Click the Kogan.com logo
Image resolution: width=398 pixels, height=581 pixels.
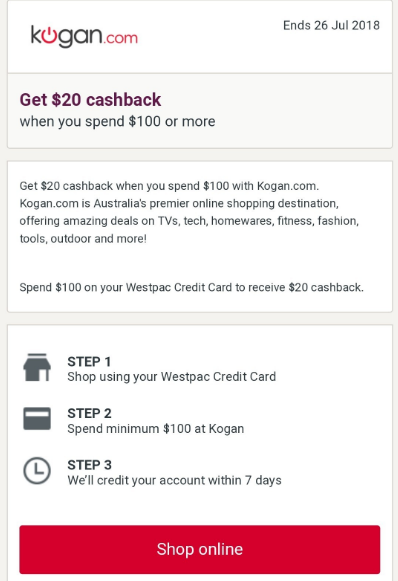coord(84,36)
